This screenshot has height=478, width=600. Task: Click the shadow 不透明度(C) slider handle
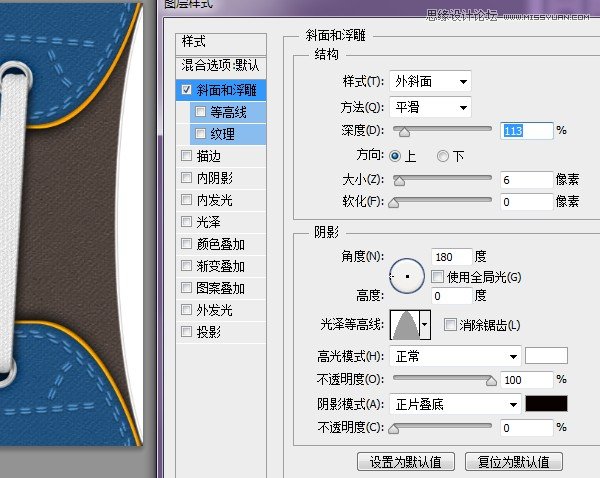click(394, 429)
